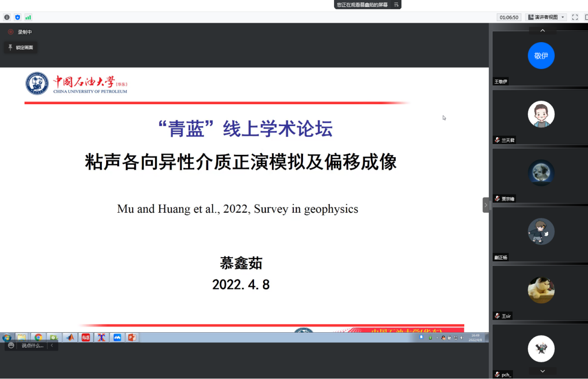Image resolution: width=588 pixels, height=379 pixels.
Task: Open the meeting info icon
Action: click(7, 17)
